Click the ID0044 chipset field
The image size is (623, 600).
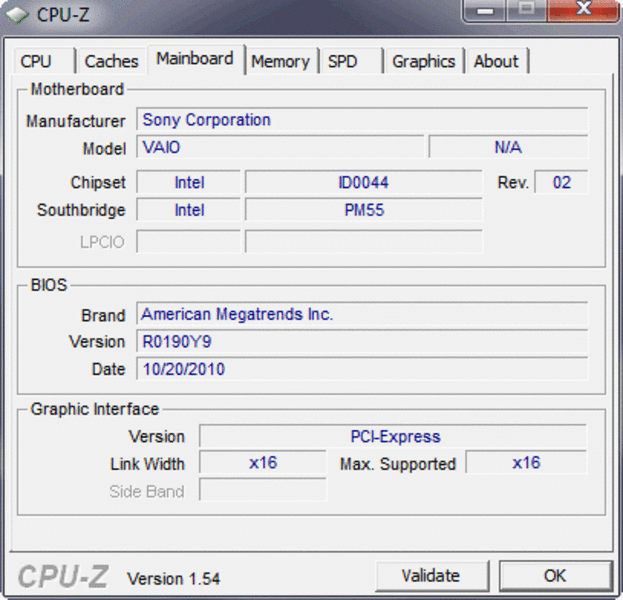coord(364,182)
